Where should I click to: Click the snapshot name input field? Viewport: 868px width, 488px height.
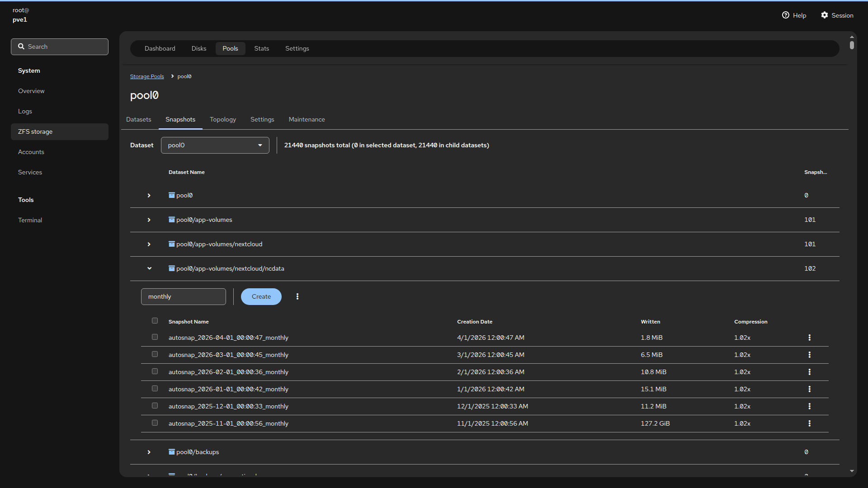pyautogui.click(x=183, y=296)
